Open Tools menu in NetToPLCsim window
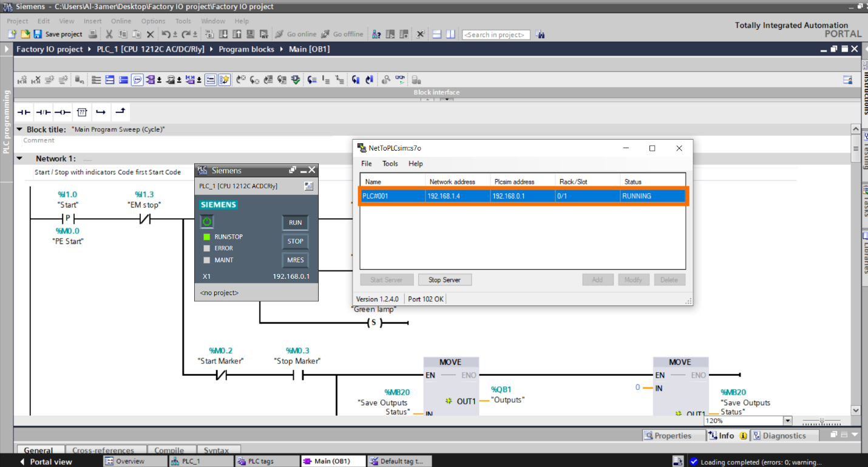This screenshot has width=868, height=467. pyautogui.click(x=390, y=164)
